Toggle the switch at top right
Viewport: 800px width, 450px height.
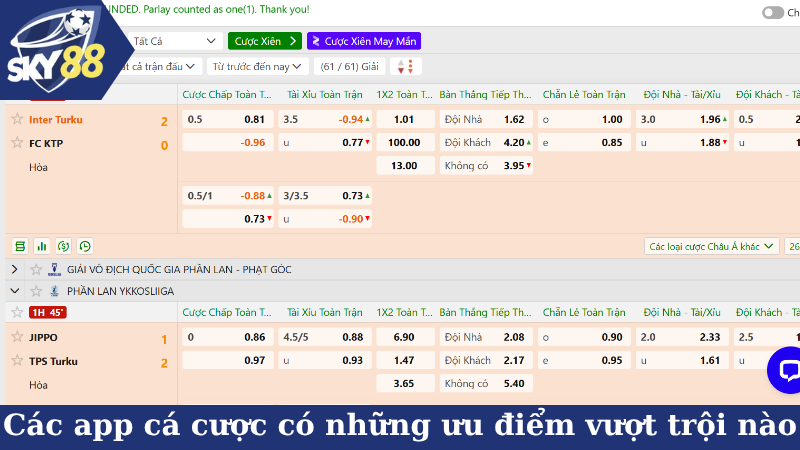point(772,13)
